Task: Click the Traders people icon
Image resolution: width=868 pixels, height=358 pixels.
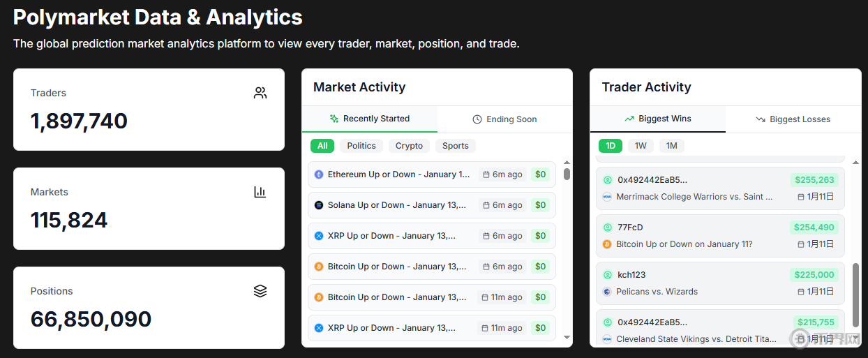Action: (260, 93)
